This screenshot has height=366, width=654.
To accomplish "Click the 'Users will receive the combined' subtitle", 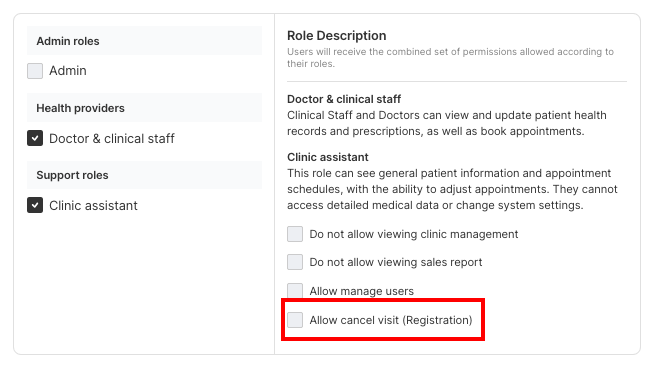I will pyautogui.click(x=450, y=58).
